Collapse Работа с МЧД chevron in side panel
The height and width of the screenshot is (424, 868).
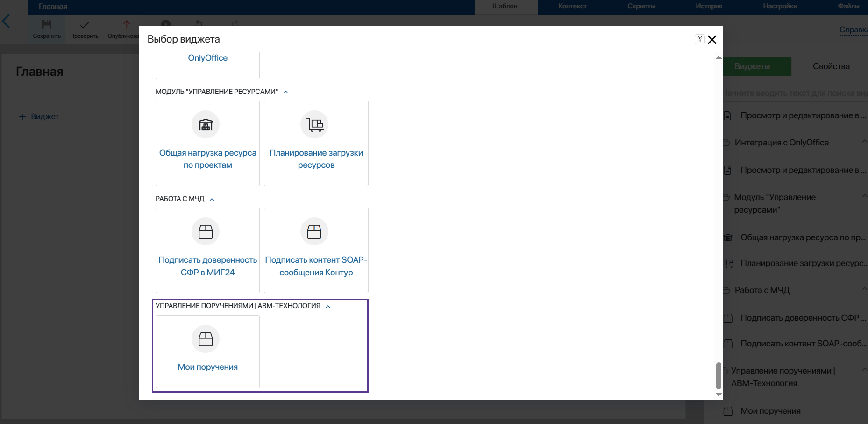(x=864, y=289)
